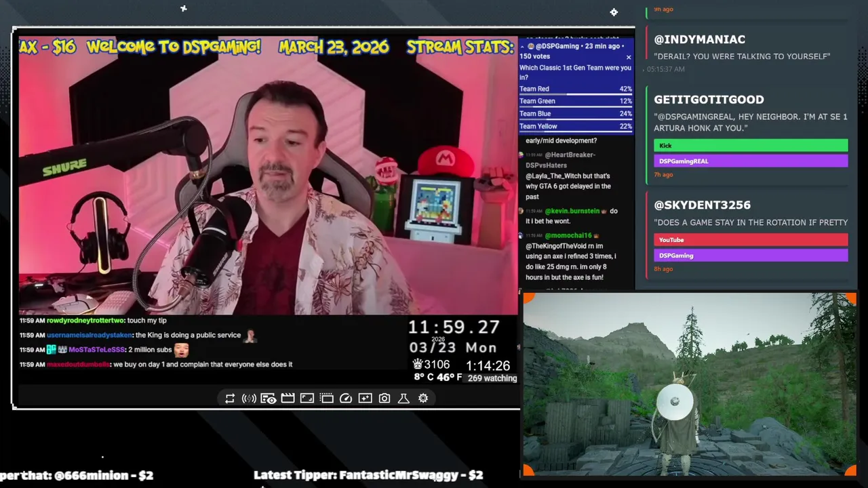The height and width of the screenshot is (488, 868).
Task: Click the 'touch my tip' chat message
Action: 147,321
